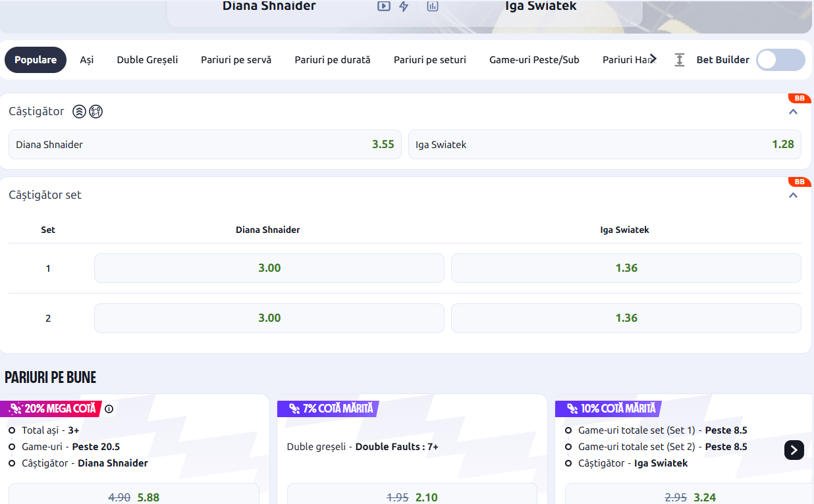Select boosted odds 3.24 on 10% Cotă card
The width and height of the screenshot is (814, 504).
point(689,494)
